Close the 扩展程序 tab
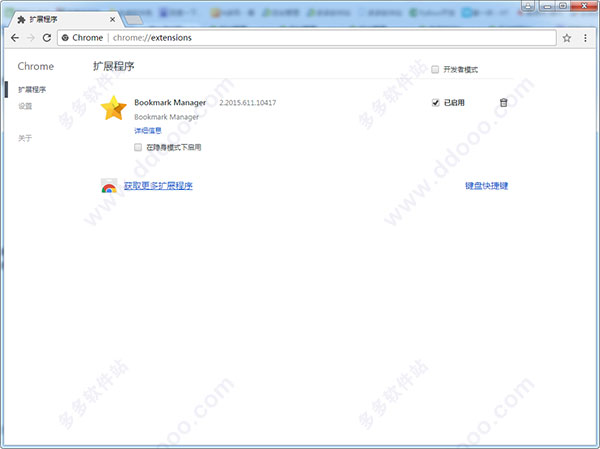 pos(112,19)
